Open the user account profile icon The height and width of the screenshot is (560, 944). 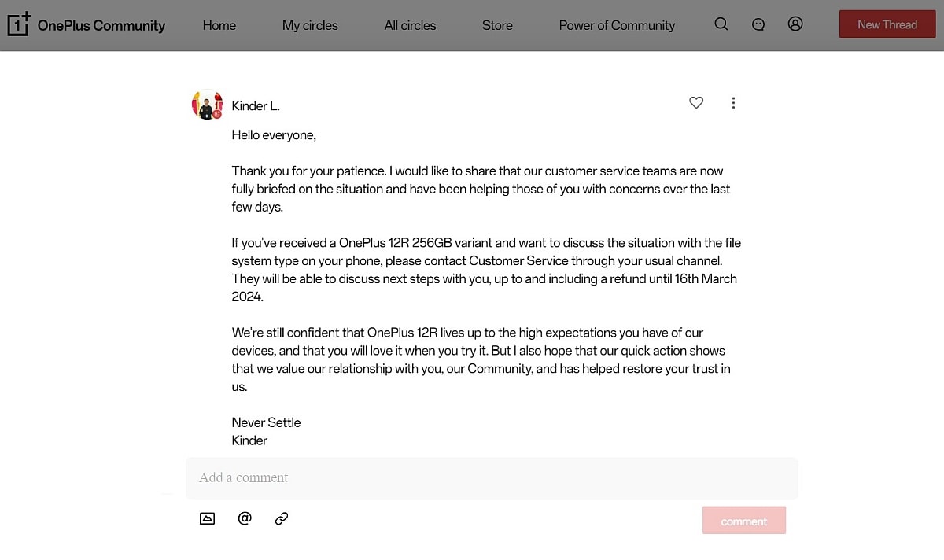795,24
